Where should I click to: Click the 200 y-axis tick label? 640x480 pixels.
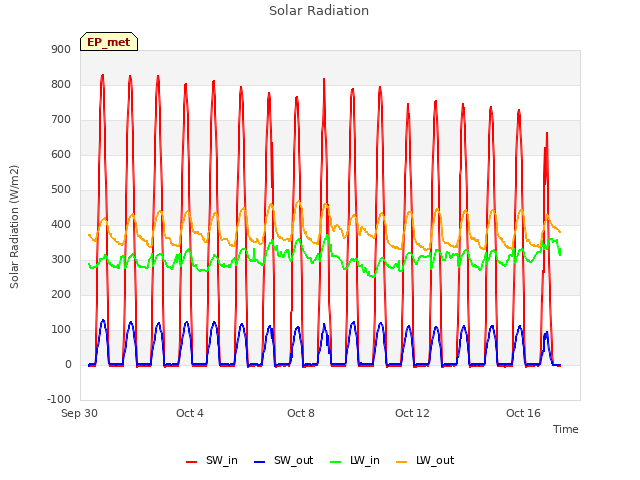point(61,295)
